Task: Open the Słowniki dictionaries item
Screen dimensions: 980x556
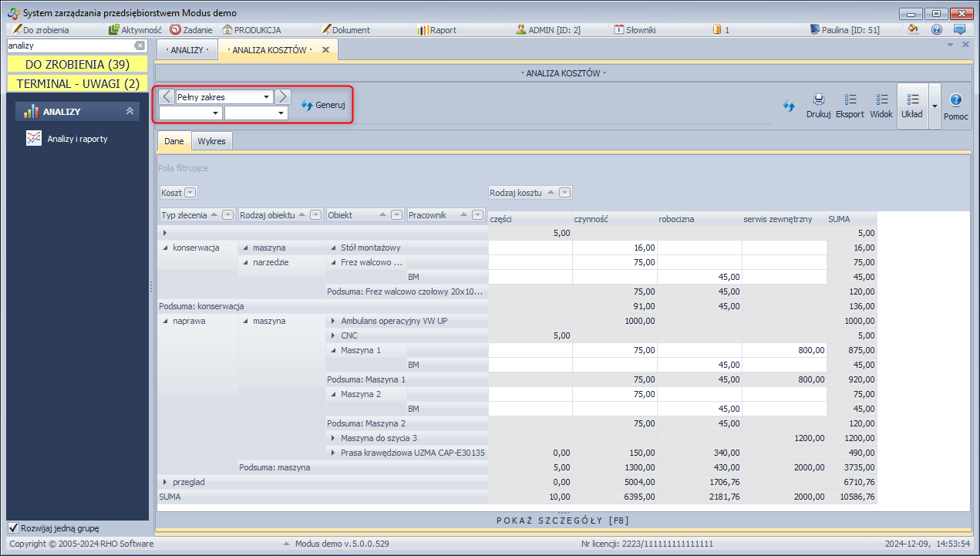Action: pyautogui.click(x=635, y=30)
